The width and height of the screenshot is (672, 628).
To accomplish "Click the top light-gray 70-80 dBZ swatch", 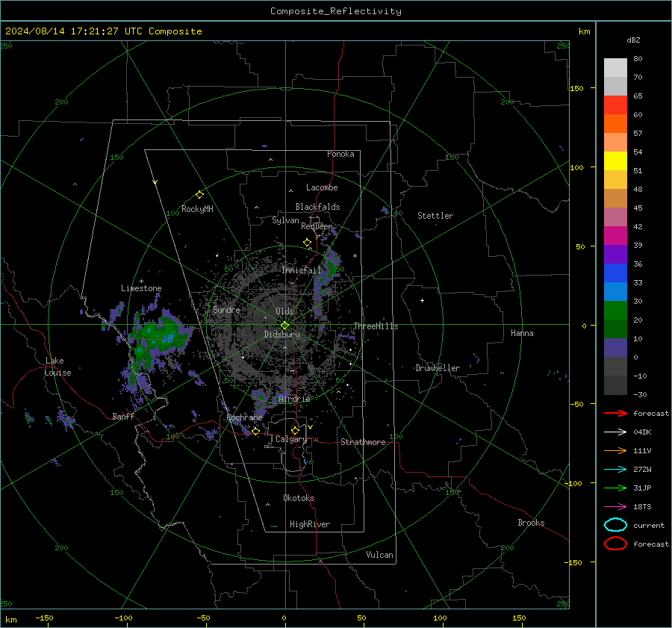I will tap(615, 68).
